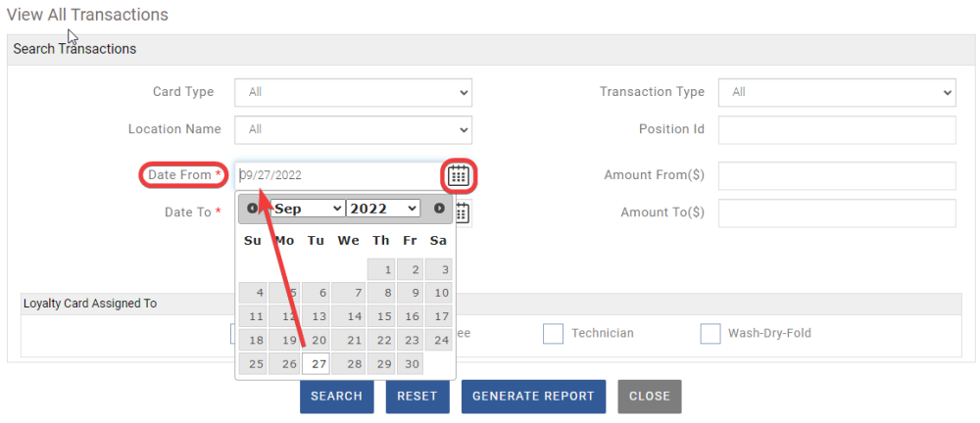Select day 27 in the calendar
Screen dimensions: 980x423
[316, 364]
